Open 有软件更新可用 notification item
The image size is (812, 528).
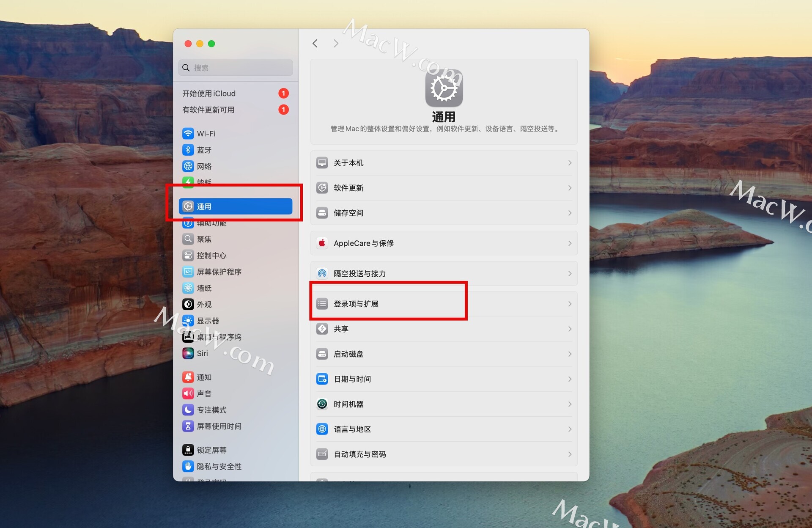click(236, 110)
